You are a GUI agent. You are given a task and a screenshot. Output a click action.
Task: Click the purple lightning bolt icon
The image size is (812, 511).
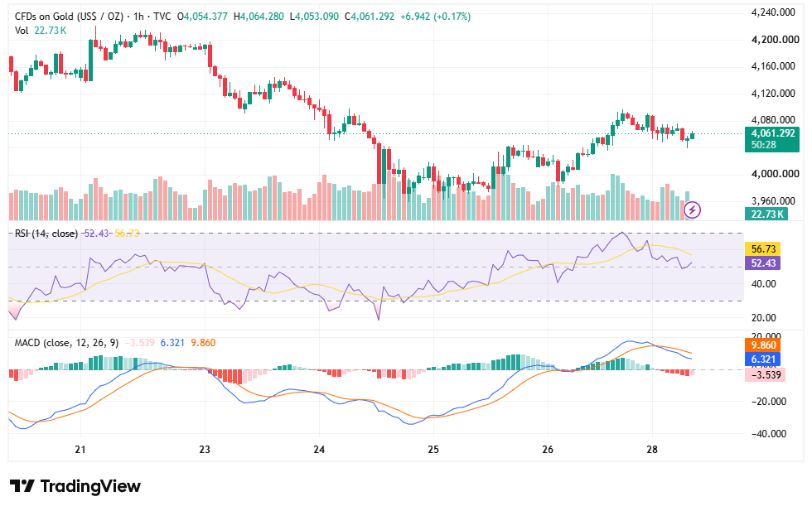click(x=693, y=210)
